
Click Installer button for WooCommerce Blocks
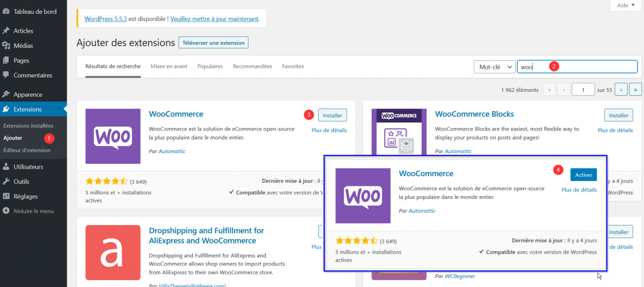pyautogui.click(x=619, y=115)
